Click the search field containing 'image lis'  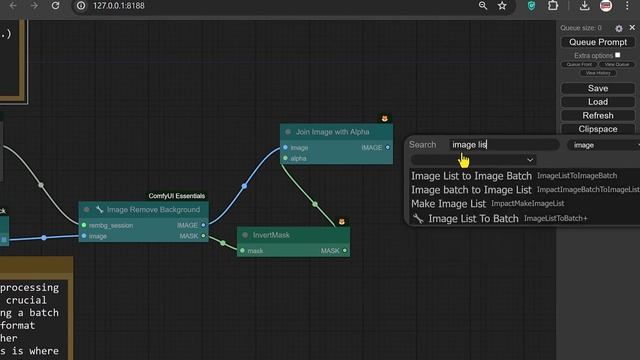click(x=504, y=145)
